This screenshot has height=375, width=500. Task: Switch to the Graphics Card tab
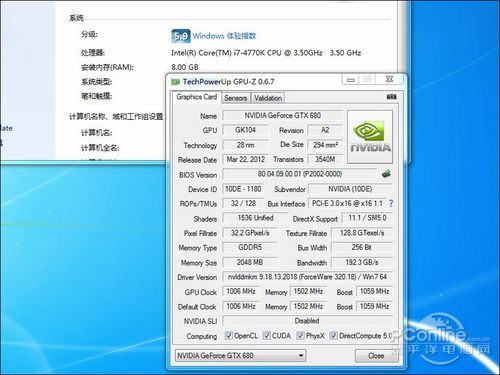pos(197,97)
